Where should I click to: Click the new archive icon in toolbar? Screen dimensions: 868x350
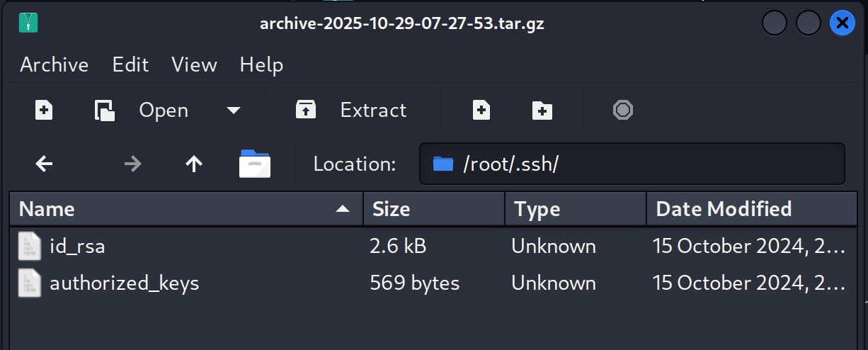[44, 111]
